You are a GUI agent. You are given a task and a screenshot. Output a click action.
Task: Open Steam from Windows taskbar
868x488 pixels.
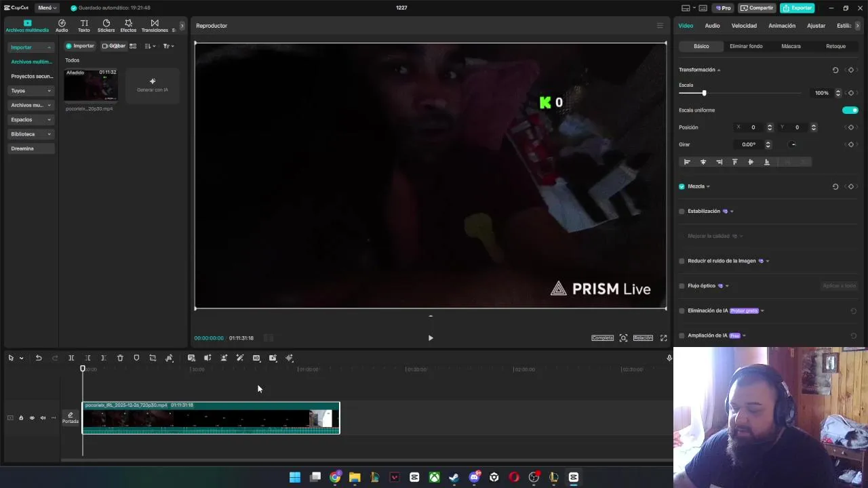click(x=454, y=477)
